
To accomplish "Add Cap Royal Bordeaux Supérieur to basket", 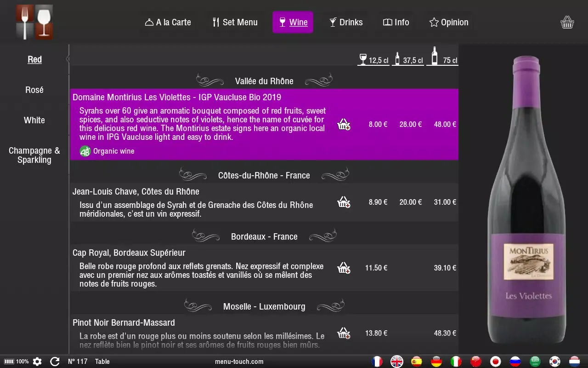I will (344, 268).
